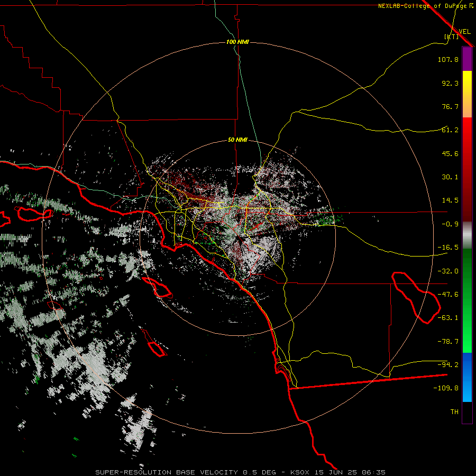Select the 76.7 velocity scale value

pos(450,106)
